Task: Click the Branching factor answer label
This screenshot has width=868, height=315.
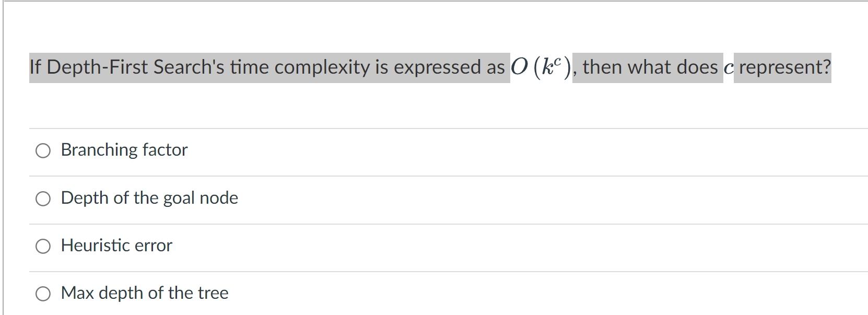Action: [x=124, y=150]
